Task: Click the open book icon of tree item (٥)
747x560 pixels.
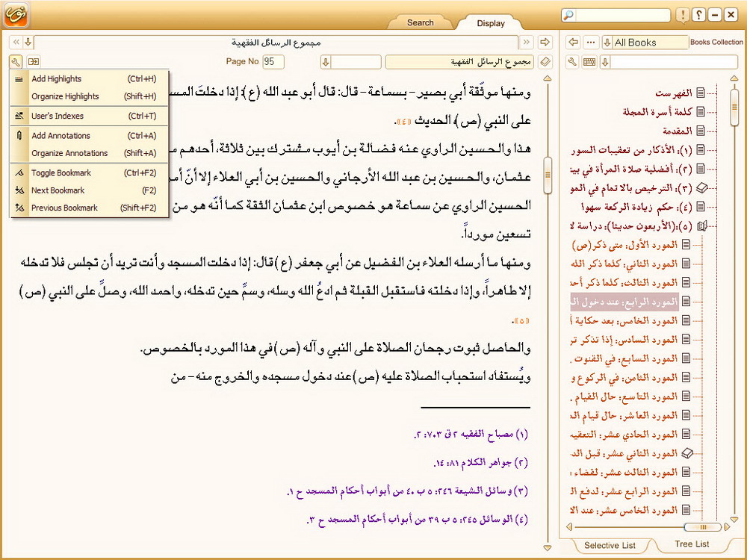Action: [701, 225]
